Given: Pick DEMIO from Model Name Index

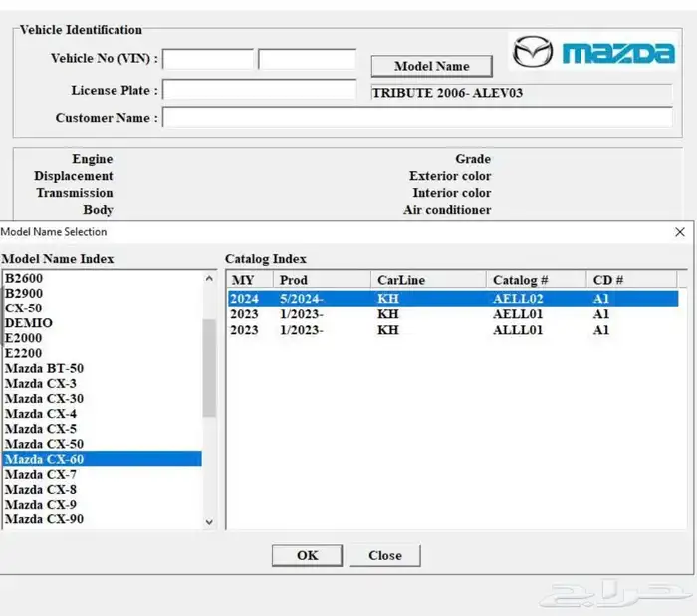Looking at the screenshot, I should click(x=29, y=323).
